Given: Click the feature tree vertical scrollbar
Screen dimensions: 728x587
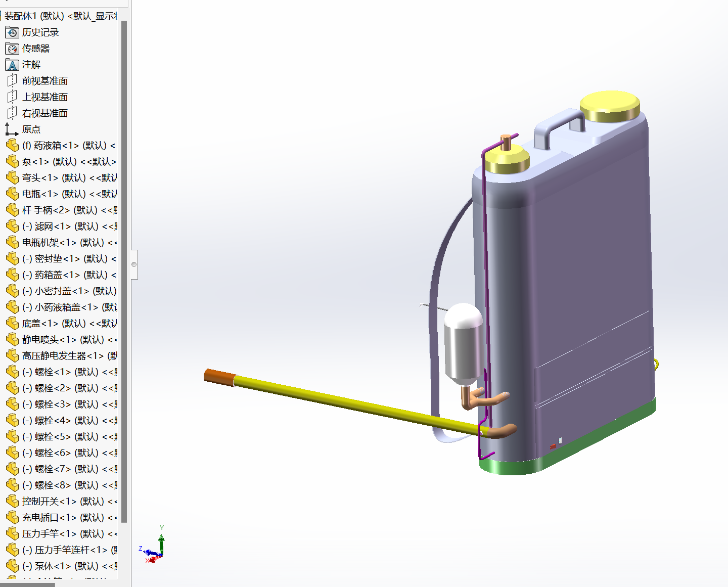Looking at the screenshot, I should click(x=124, y=253).
